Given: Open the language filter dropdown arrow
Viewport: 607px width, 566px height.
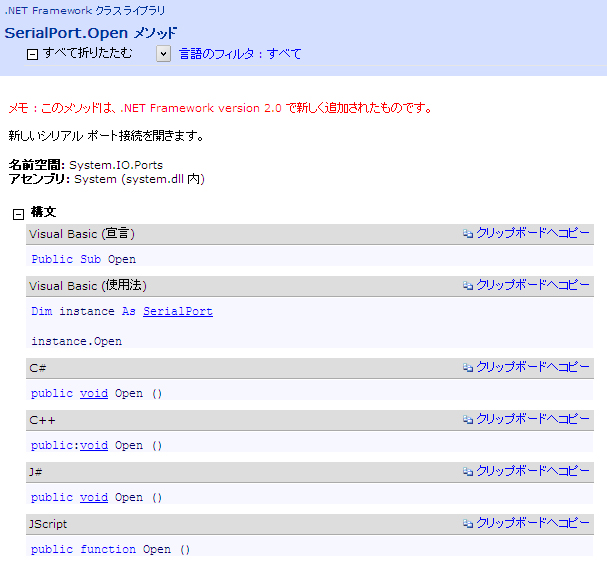Looking at the screenshot, I should (x=163, y=54).
